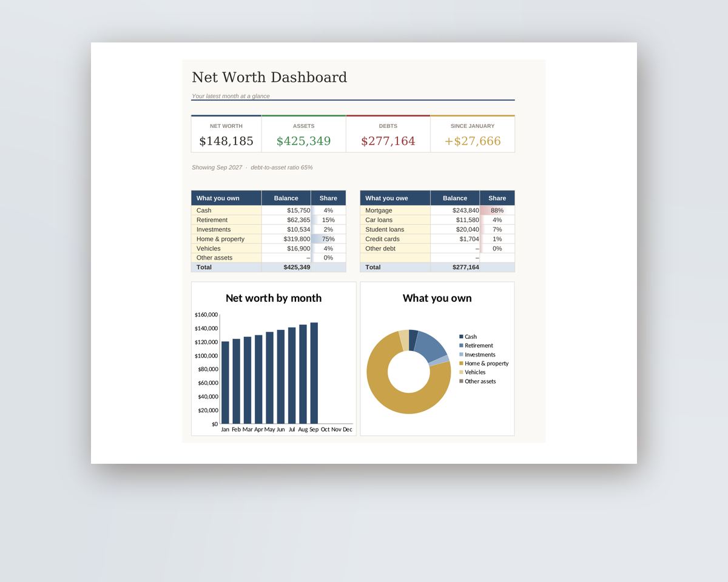Viewport: 728px width, 582px height.
Task: Click the Net Worth Dashboard title
Action: pyautogui.click(x=269, y=78)
